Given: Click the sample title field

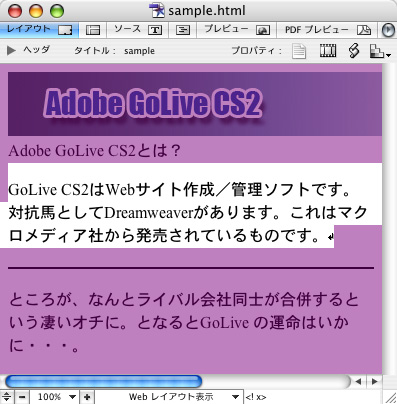Looking at the screenshot, I should (x=139, y=51).
